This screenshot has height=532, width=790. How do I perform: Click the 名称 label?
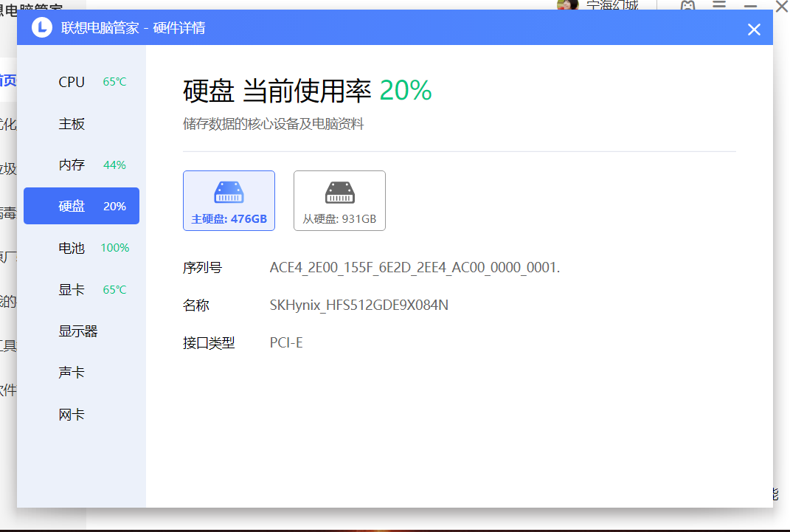(196, 305)
